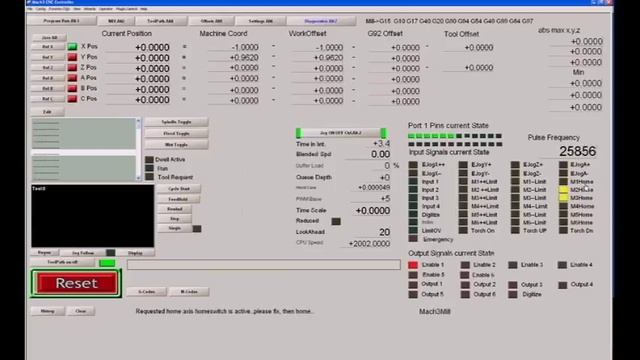Click the G-code list scroll down arrow
Viewport: 640px width, 360px height.
(x=138, y=178)
